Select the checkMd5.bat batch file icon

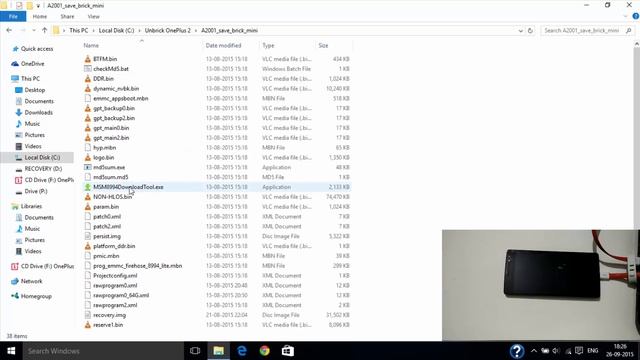click(87, 69)
